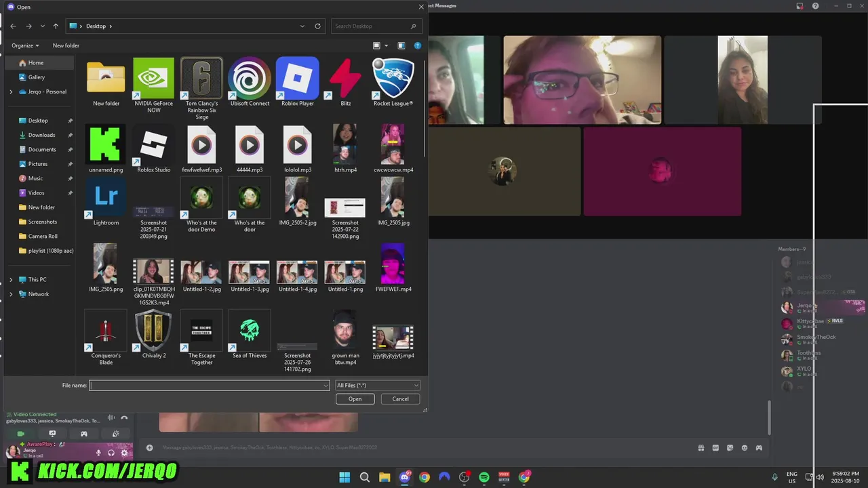Click the Cancel button

tap(401, 399)
